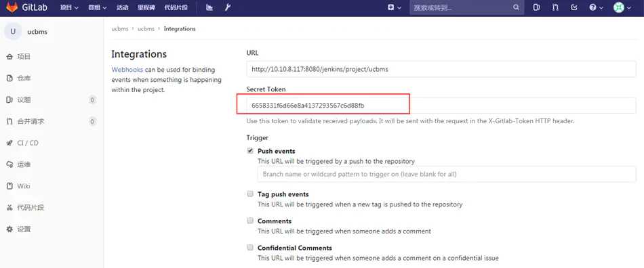
Task: Open the 群组 (Groups) dropdown menu
Action: point(98,7)
